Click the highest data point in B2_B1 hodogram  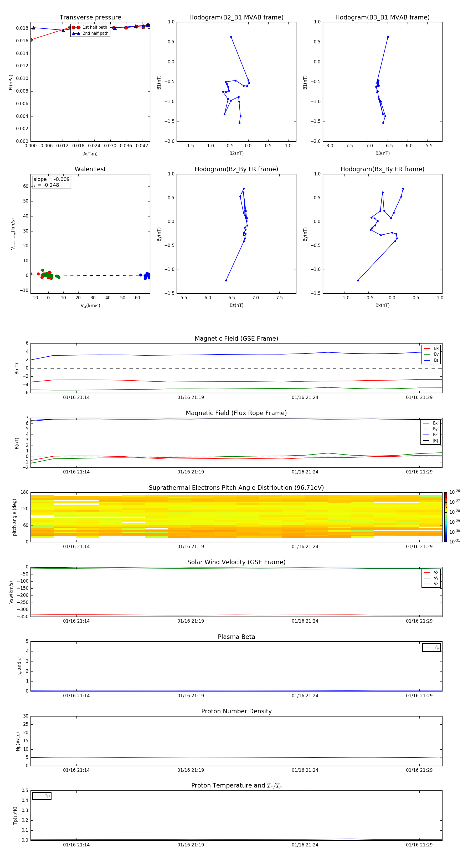(231, 37)
